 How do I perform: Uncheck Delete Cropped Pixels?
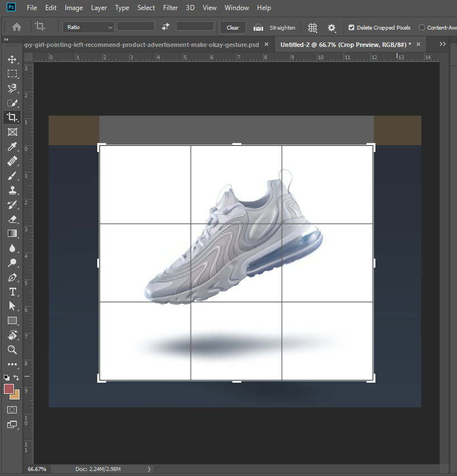[351, 27]
